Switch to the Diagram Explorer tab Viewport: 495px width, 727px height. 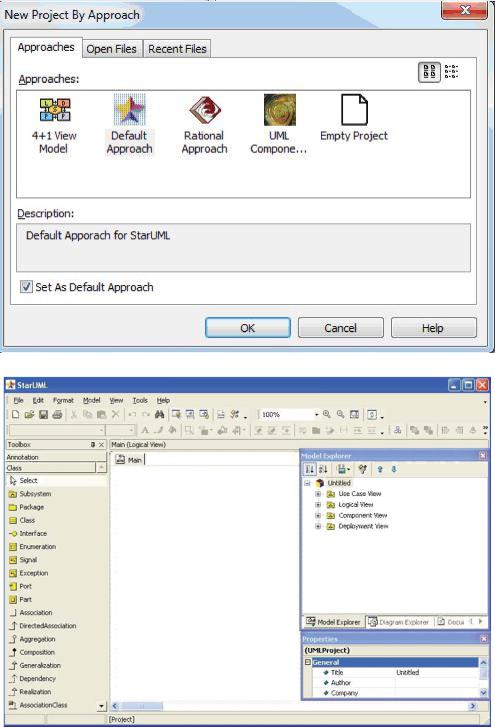399,622
